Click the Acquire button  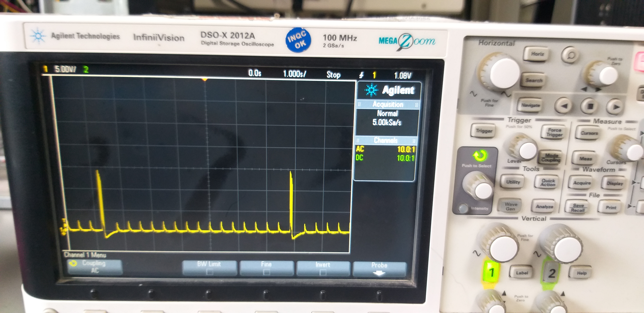click(582, 183)
